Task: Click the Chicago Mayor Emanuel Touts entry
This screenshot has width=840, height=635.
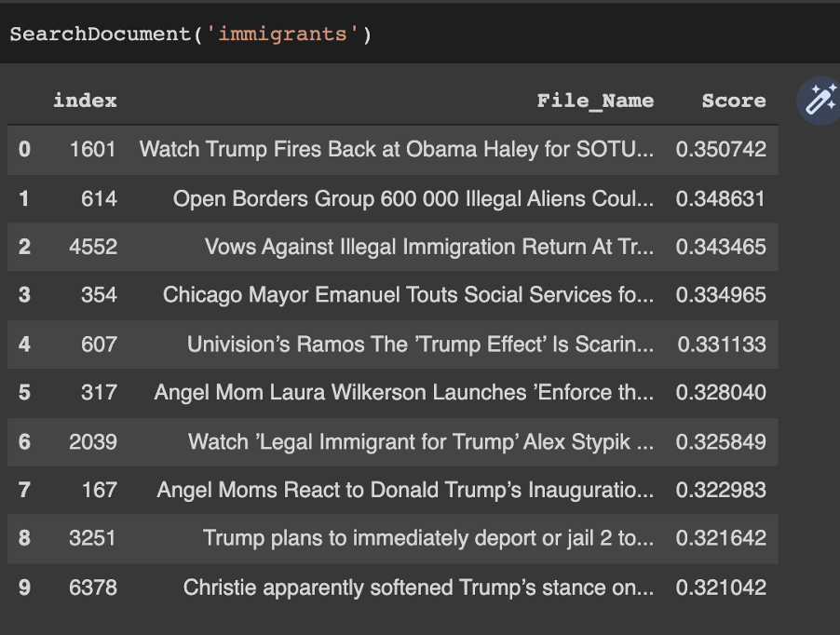Action: [x=408, y=295]
